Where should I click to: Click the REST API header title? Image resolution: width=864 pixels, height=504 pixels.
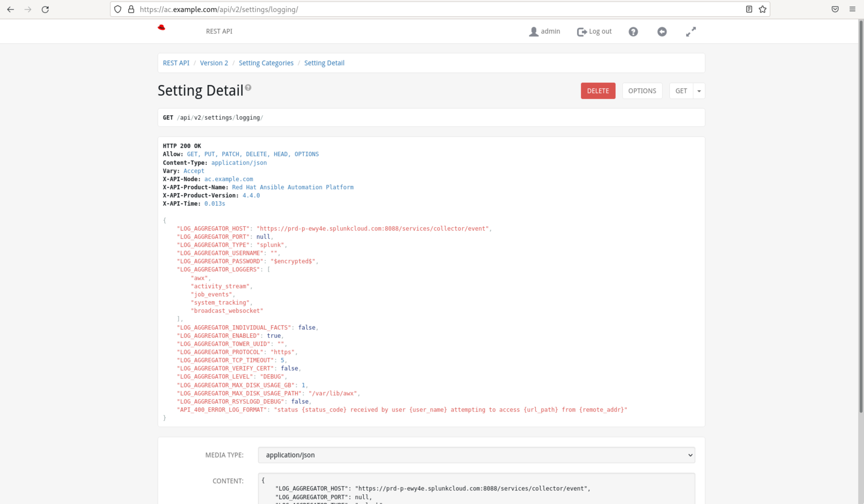tap(219, 31)
